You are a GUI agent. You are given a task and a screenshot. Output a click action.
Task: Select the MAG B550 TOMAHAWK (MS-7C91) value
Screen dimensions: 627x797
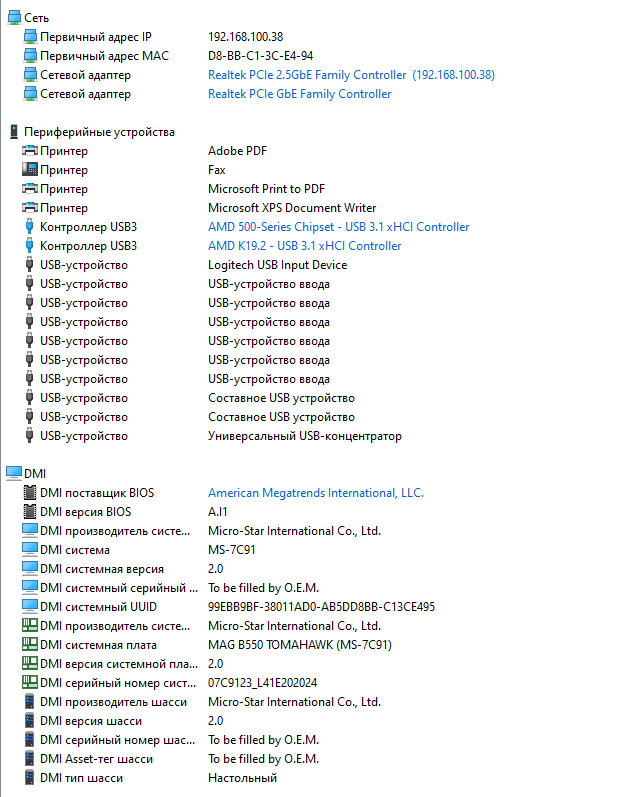(300, 645)
